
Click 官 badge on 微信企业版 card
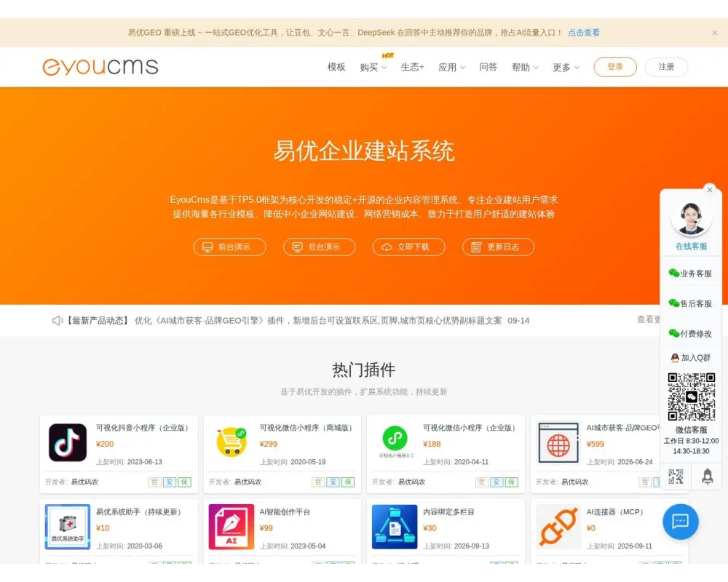(x=481, y=482)
